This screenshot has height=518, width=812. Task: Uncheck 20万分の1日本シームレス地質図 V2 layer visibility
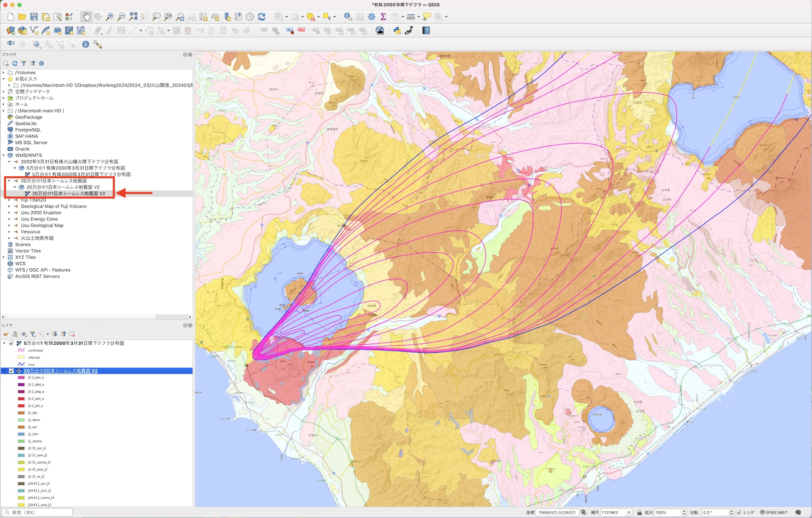11,371
